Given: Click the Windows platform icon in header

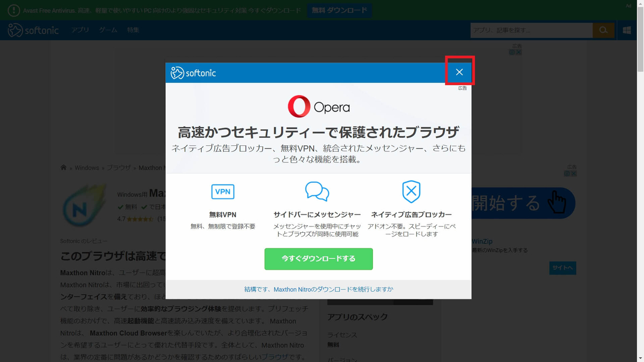Looking at the screenshot, I should point(627,30).
